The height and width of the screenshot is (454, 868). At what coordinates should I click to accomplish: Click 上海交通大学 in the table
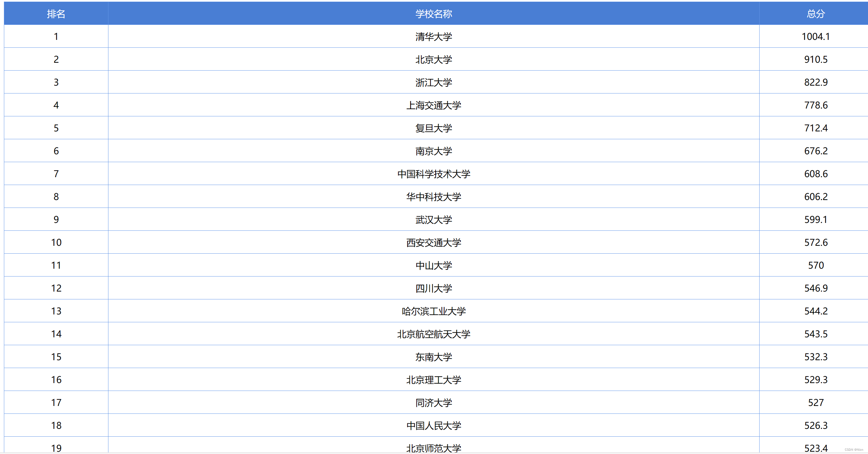pyautogui.click(x=433, y=105)
